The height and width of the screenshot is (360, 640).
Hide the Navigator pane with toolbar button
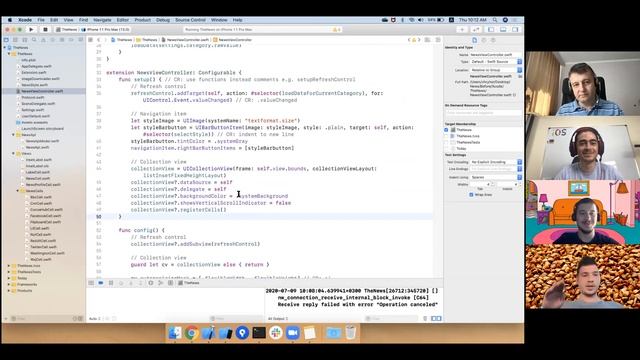pos(491,29)
